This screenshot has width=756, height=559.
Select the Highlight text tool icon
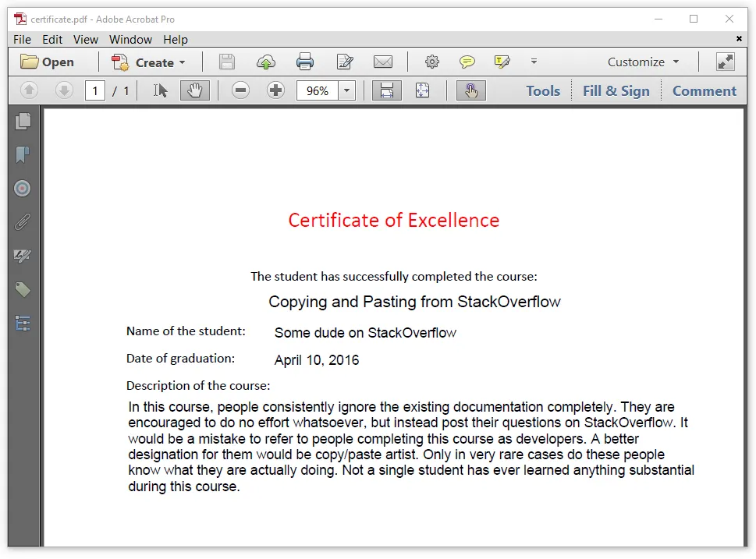(x=502, y=62)
